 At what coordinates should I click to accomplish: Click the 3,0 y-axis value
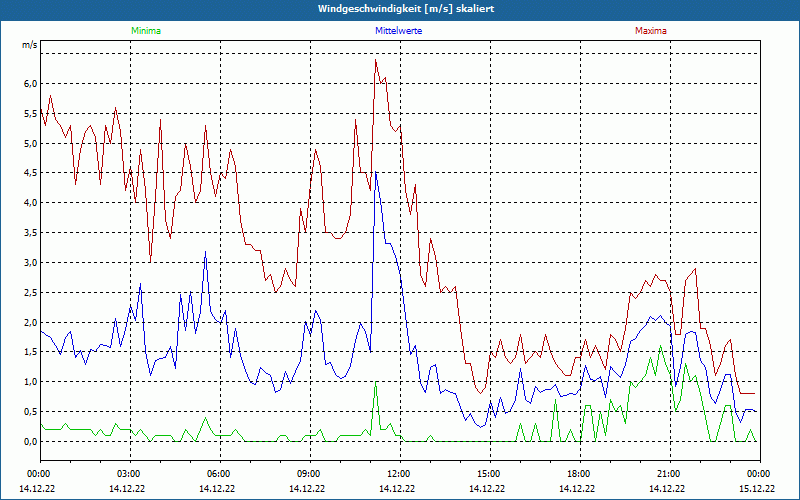[31, 263]
